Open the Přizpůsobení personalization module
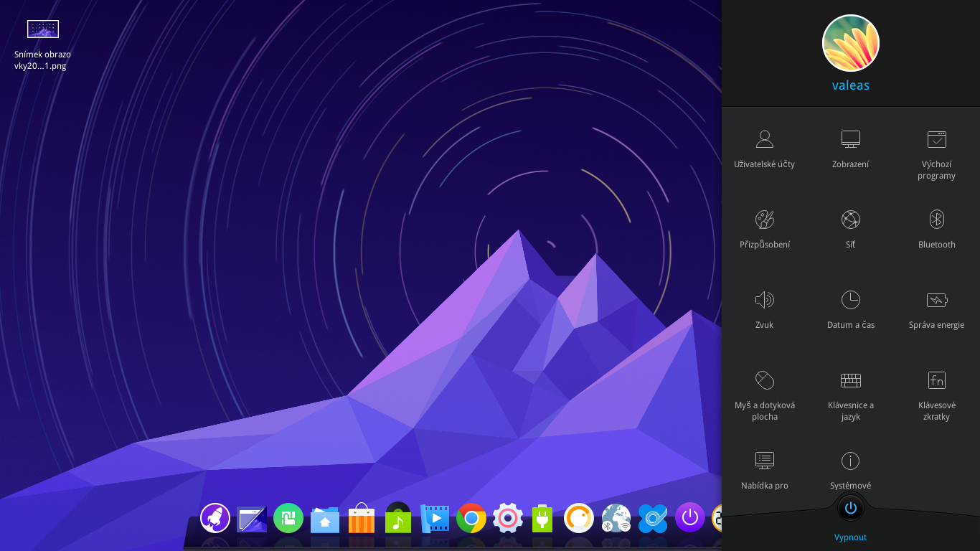Screen dimensions: 980x551 765,230
